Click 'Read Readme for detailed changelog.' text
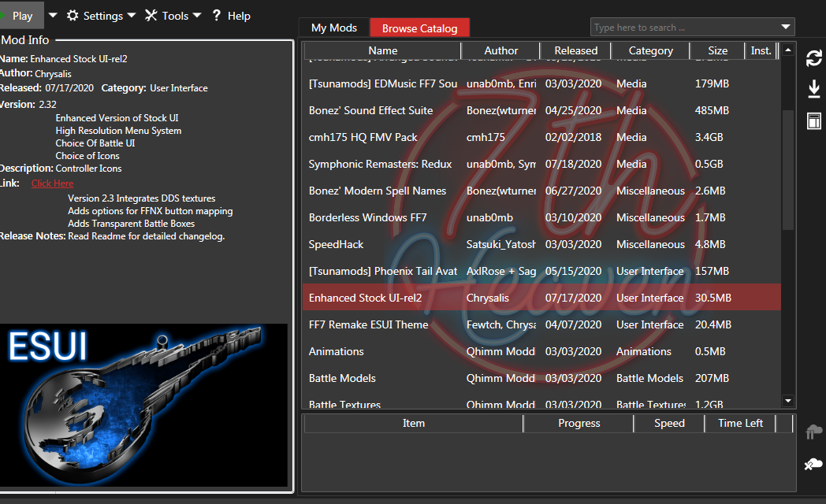Screen dimensions: 826x504 146,236
